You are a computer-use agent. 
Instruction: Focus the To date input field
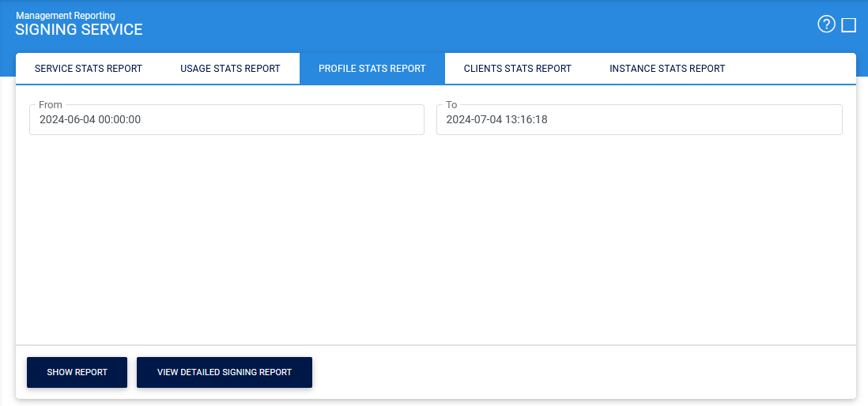point(639,120)
